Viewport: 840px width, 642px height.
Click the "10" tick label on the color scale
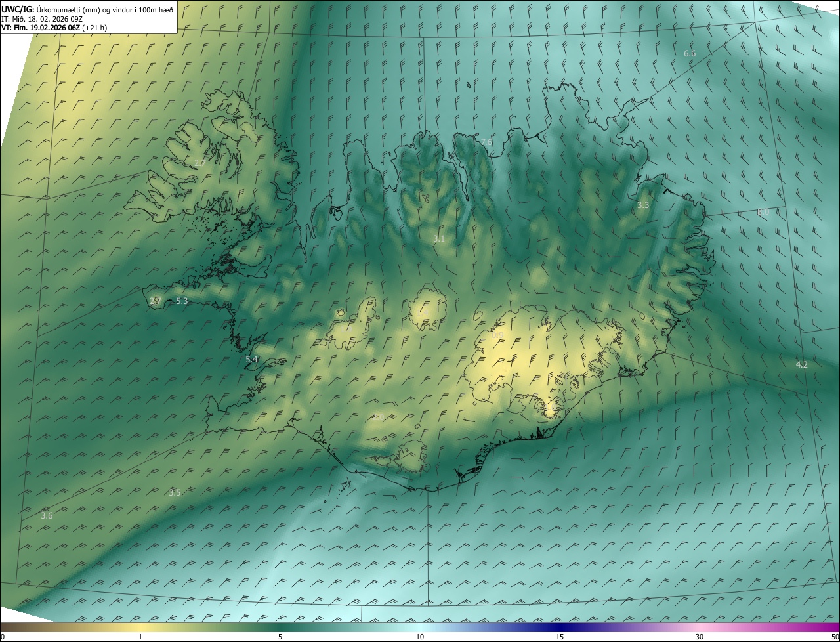point(420,637)
